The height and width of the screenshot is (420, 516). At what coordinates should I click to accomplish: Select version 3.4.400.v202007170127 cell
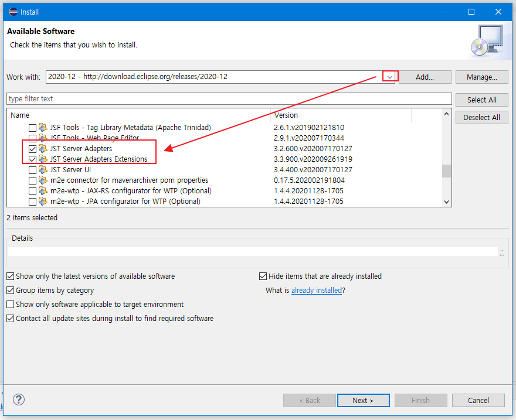(x=313, y=169)
